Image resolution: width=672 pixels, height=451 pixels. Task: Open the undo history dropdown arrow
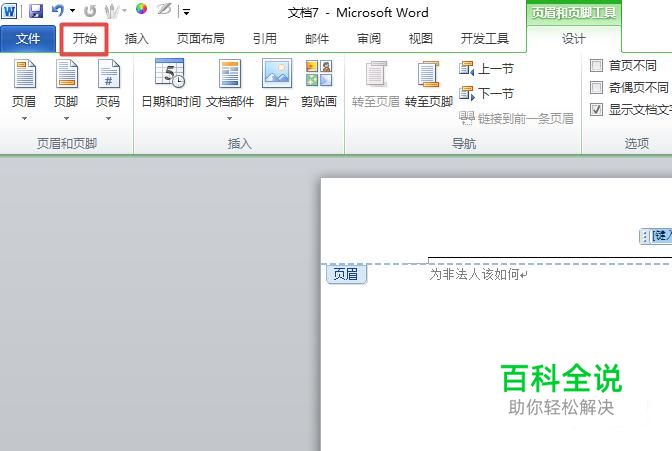tap(72, 11)
